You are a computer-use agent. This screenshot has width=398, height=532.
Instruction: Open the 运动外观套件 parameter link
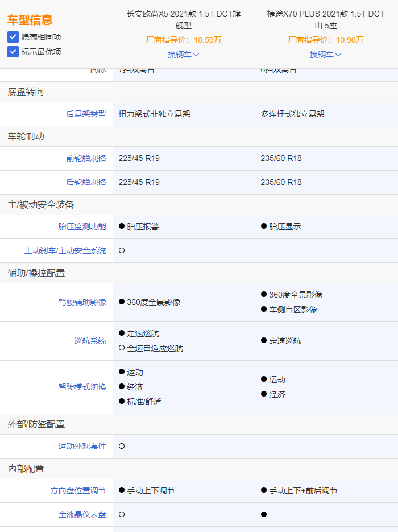coord(82,447)
